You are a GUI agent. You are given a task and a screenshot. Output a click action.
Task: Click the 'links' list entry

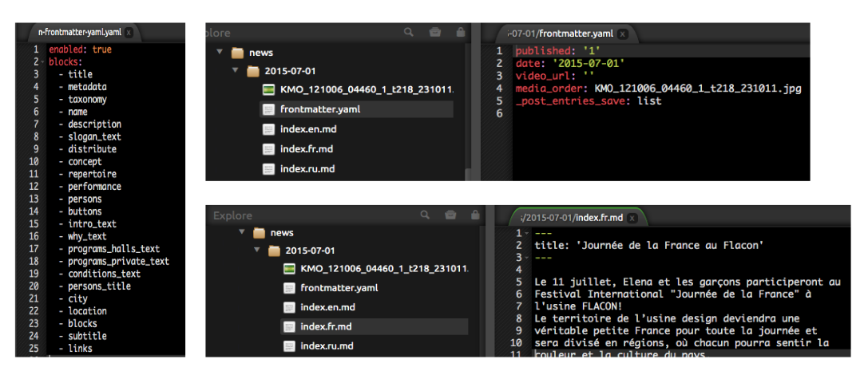pos(80,349)
